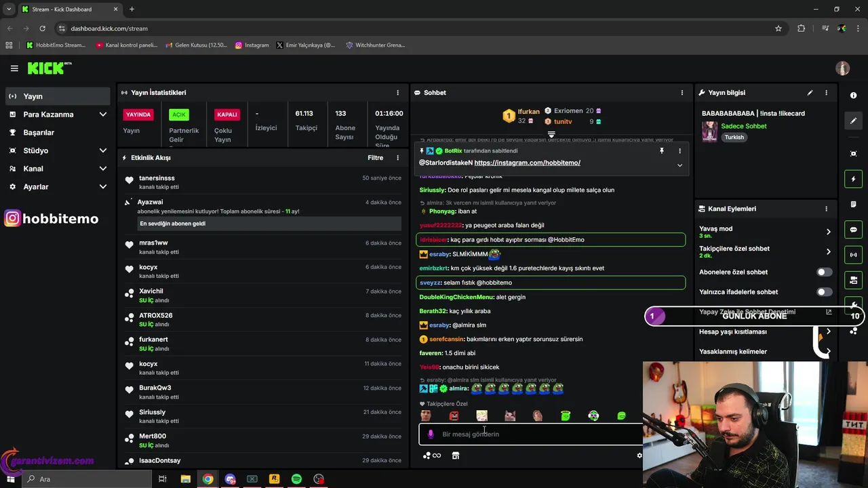Open Kanal kontrol paneli bookmark
Viewport: 868px width, 488px height.
pyautogui.click(x=127, y=45)
